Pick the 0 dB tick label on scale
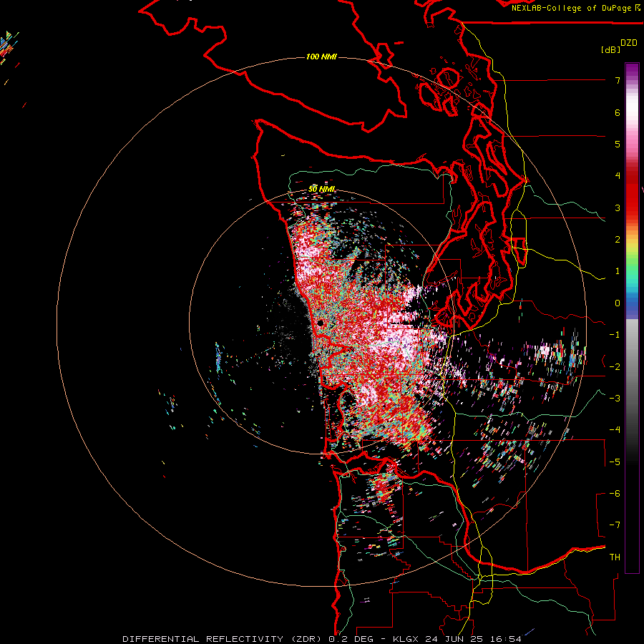The height and width of the screenshot is (644, 644). tap(618, 303)
